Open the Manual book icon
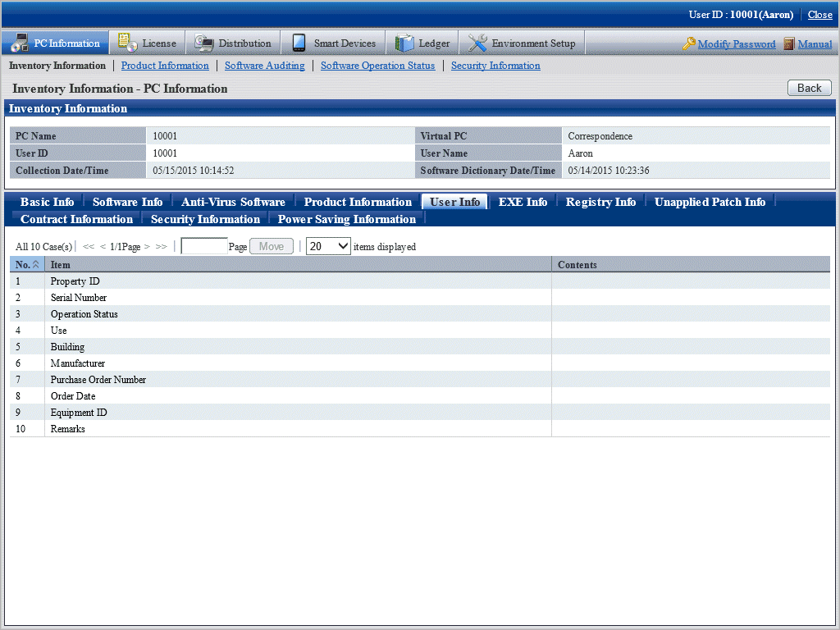The image size is (840, 630). 789,44
